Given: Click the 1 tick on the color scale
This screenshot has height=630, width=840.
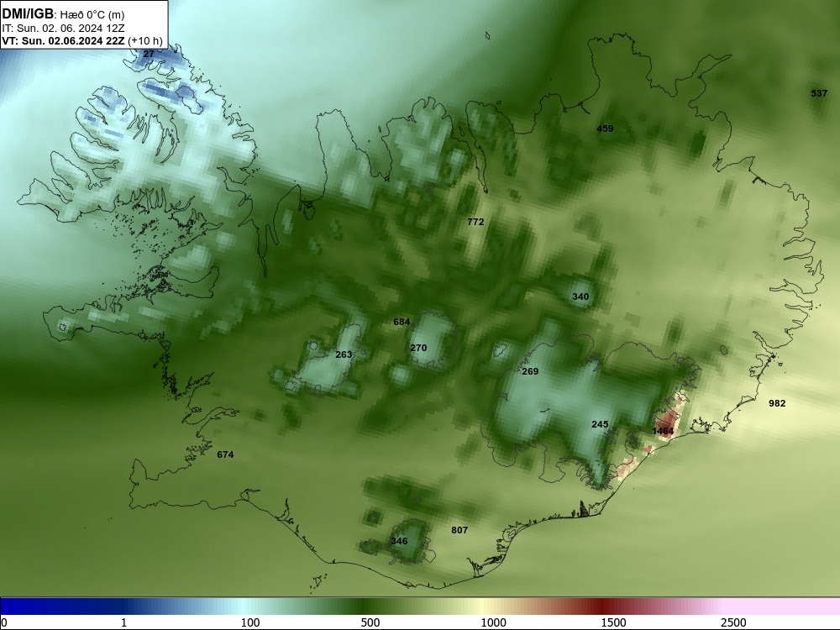Looking at the screenshot, I should 123,622.
